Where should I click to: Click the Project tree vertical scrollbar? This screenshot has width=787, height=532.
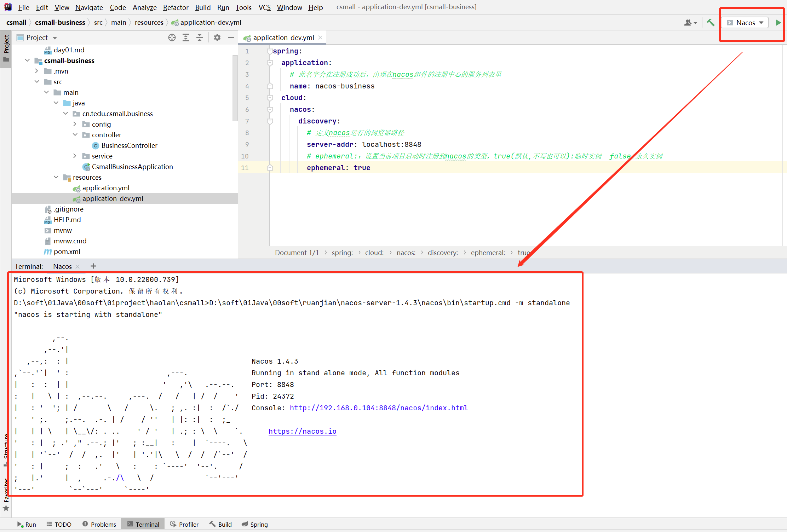click(x=235, y=88)
